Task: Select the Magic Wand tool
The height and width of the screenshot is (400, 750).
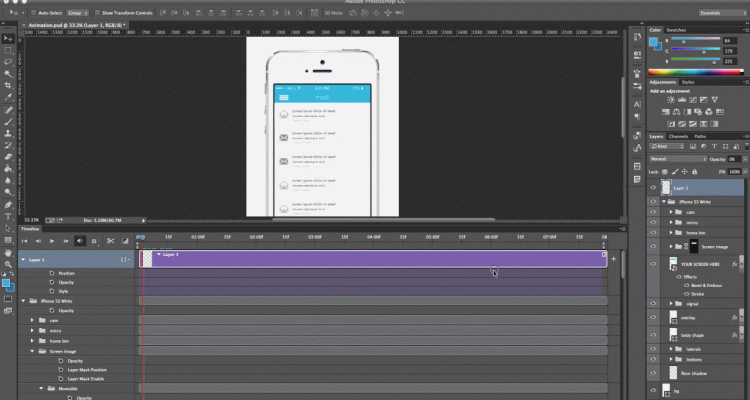Action: tap(8, 74)
